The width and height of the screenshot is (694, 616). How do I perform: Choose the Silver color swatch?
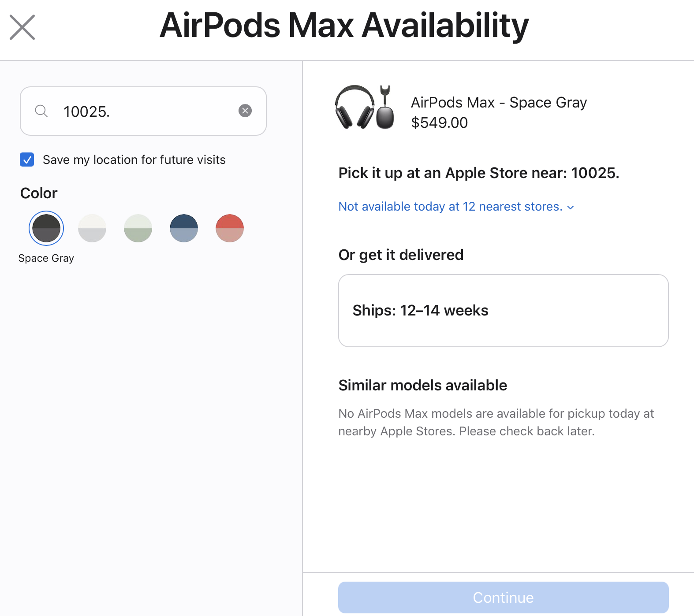(92, 228)
